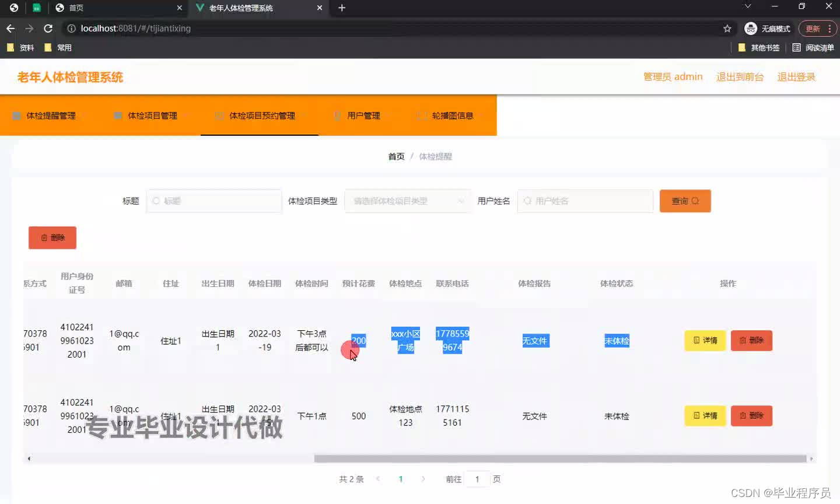Viewport: 840px width, 504px height.
Task: Click 退出登录 to log out
Action: [x=796, y=76]
